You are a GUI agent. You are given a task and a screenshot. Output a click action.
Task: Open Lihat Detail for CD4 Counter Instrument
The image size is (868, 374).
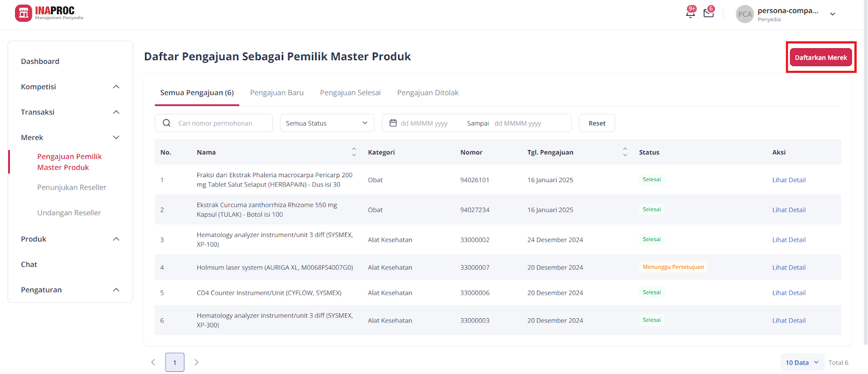pos(789,293)
